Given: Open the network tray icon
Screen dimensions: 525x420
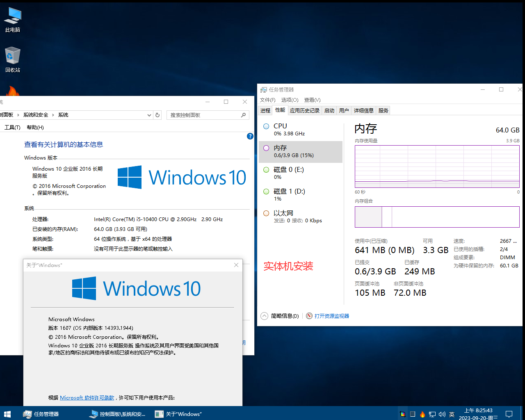Looking at the screenshot, I should click(432, 414).
